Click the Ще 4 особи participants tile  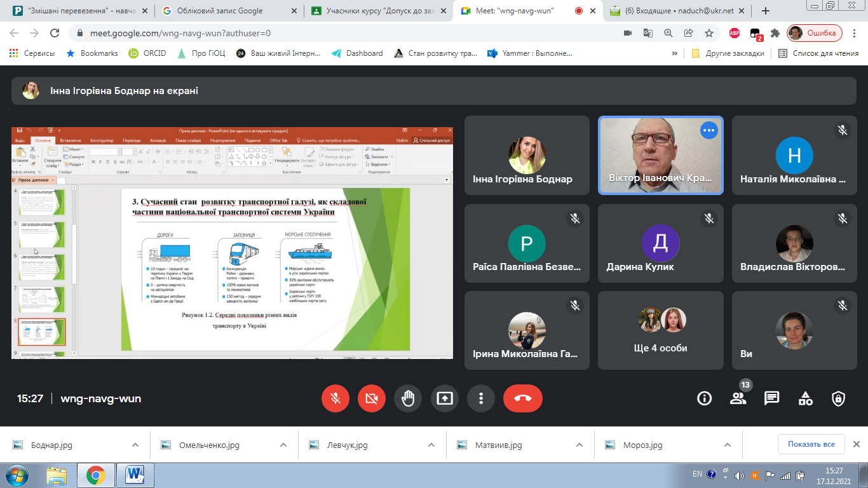click(x=660, y=330)
